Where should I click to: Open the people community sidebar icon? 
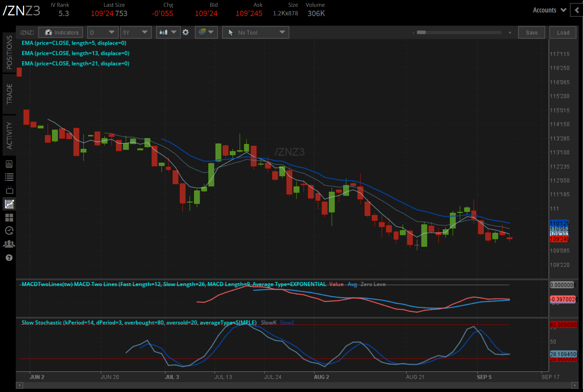(9, 244)
